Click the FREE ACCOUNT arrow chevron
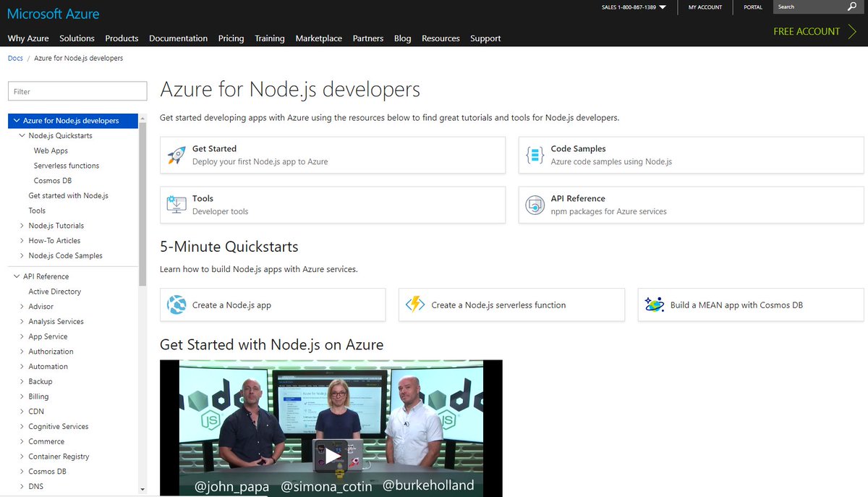 [x=852, y=31]
